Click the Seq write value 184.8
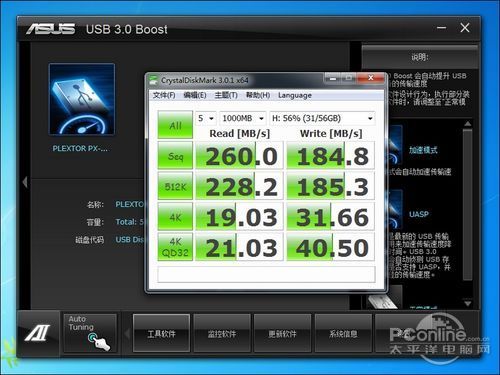The height and width of the screenshot is (375, 500). coord(331,156)
